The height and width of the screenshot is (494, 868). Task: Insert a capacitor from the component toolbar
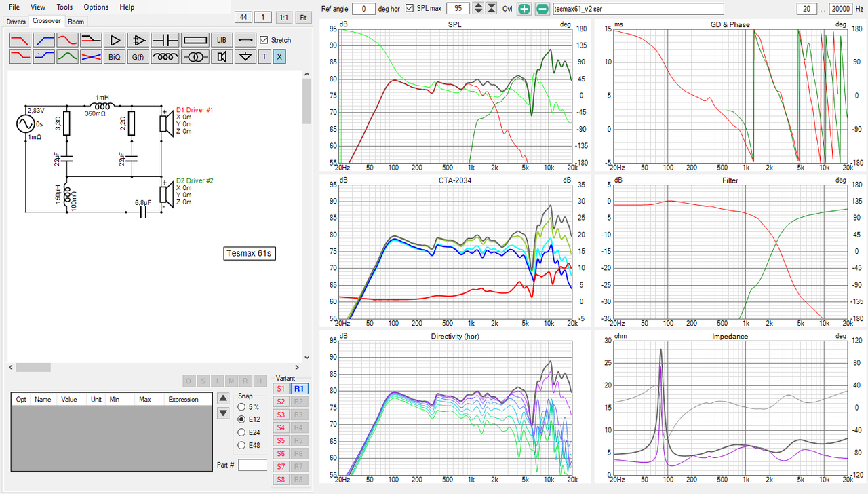[x=164, y=40]
